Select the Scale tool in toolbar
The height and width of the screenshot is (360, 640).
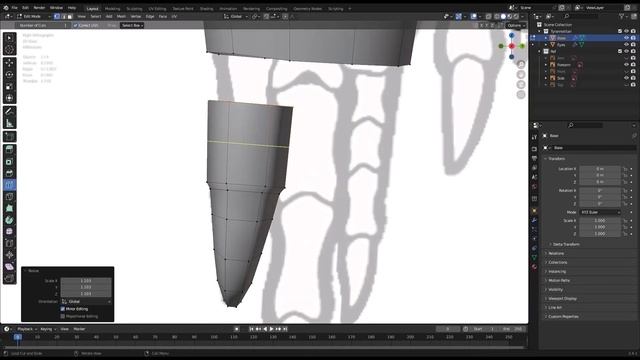9,87
